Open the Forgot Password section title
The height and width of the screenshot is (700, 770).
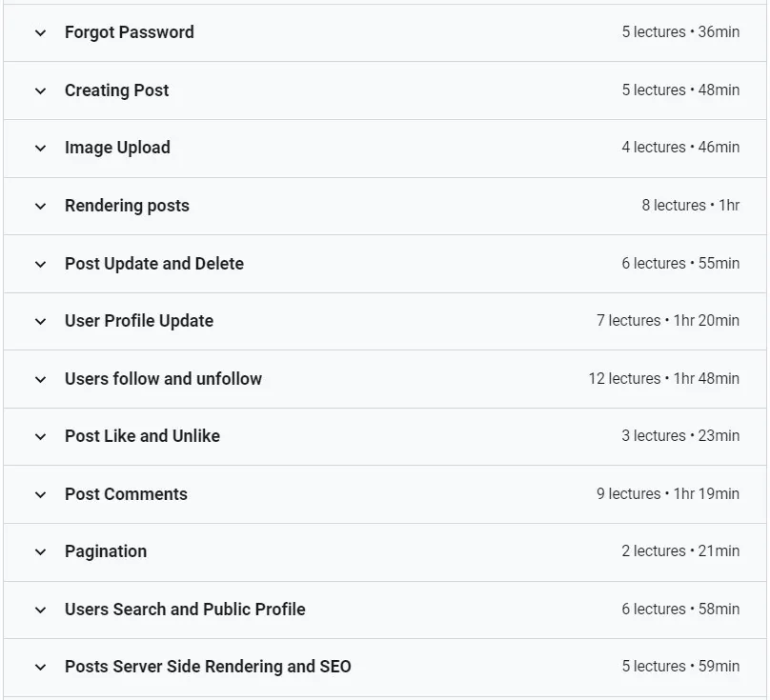tap(130, 32)
